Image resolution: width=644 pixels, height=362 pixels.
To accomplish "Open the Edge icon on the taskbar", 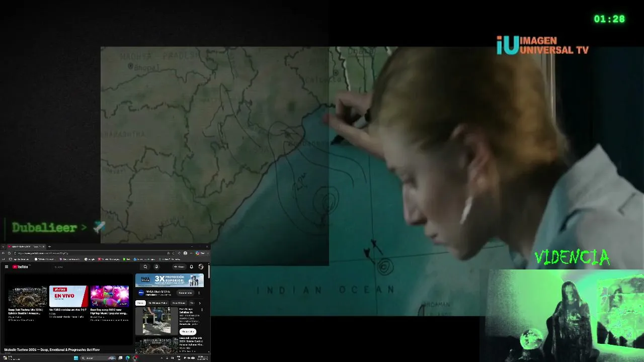I will point(127,358).
